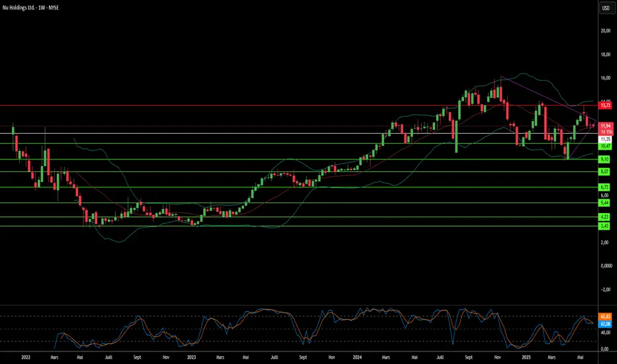
Task: Click the -2,00 price axis value
Action: pos(605,289)
